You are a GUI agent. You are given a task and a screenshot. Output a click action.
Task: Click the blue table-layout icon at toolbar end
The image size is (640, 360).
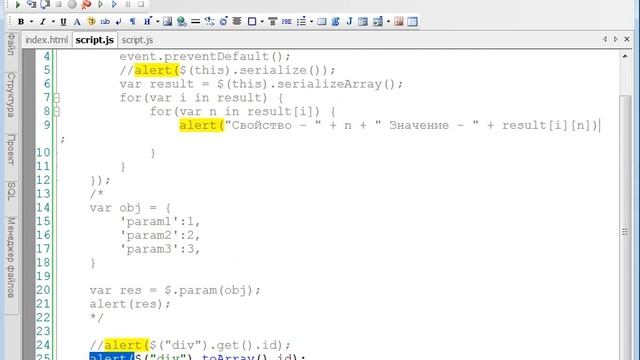413,21
